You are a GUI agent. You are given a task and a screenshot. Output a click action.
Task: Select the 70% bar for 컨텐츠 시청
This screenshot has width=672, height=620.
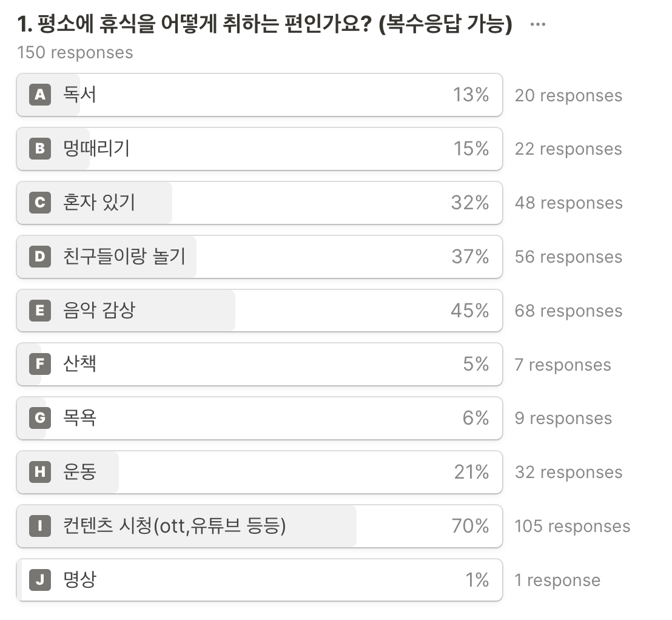[x=260, y=526]
